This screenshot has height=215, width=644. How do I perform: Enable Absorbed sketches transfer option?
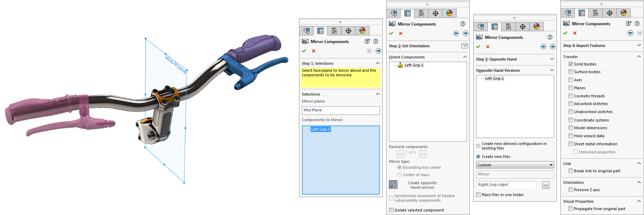pyautogui.click(x=571, y=104)
